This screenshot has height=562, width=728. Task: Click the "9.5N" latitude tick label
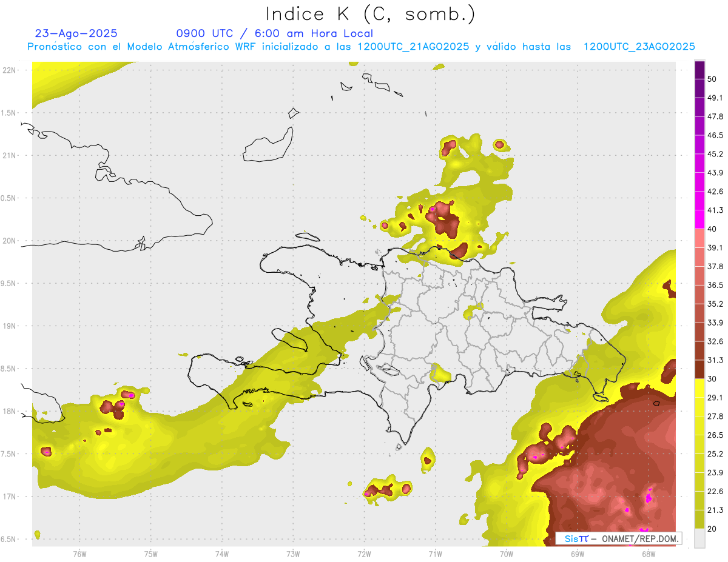click(8, 284)
